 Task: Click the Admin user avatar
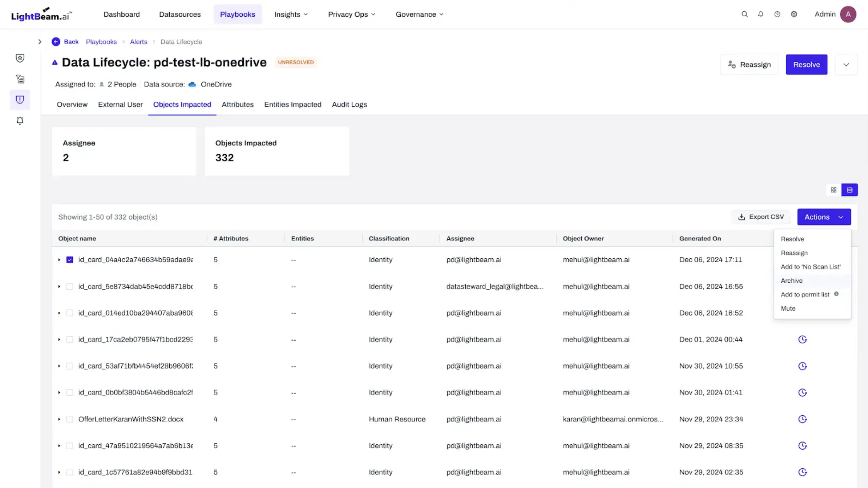click(848, 14)
